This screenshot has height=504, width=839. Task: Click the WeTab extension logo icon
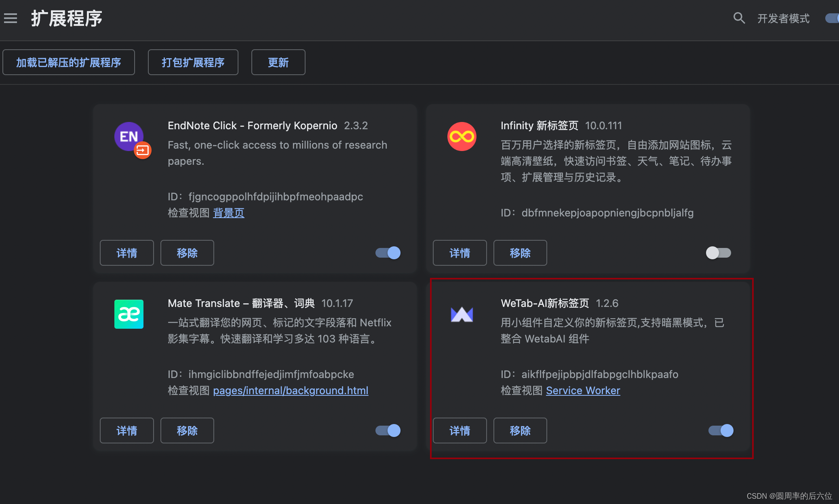pyautogui.click(x=462, y=314)
